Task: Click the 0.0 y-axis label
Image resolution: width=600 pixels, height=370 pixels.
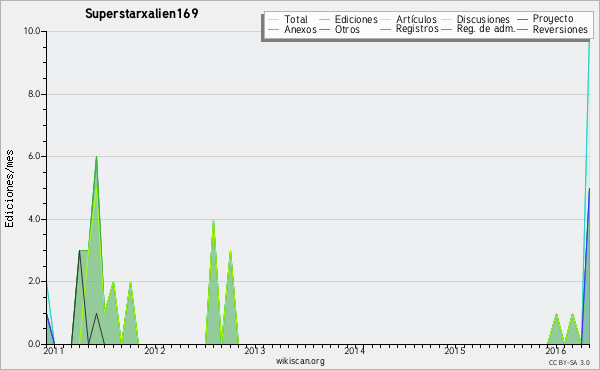Action: pos(34,344)
